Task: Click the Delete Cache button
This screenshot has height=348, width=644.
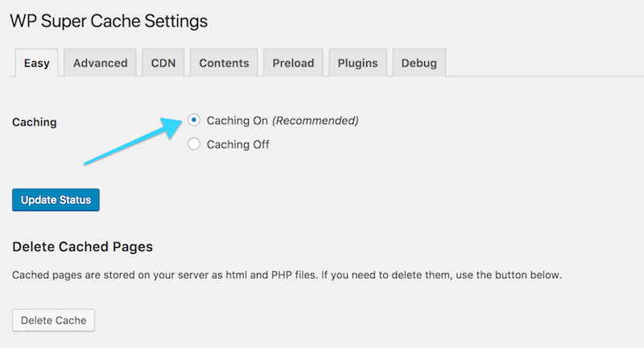Action: (53, 320)
